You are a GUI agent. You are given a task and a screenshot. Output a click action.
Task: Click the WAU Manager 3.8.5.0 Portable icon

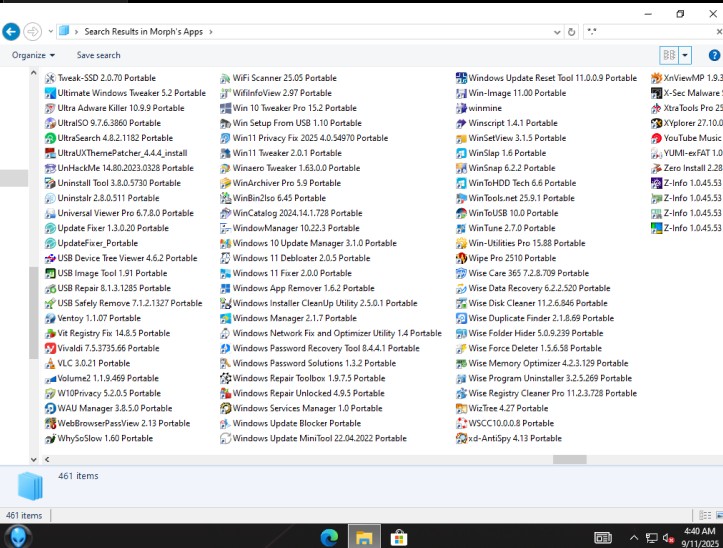pos(50,408)
